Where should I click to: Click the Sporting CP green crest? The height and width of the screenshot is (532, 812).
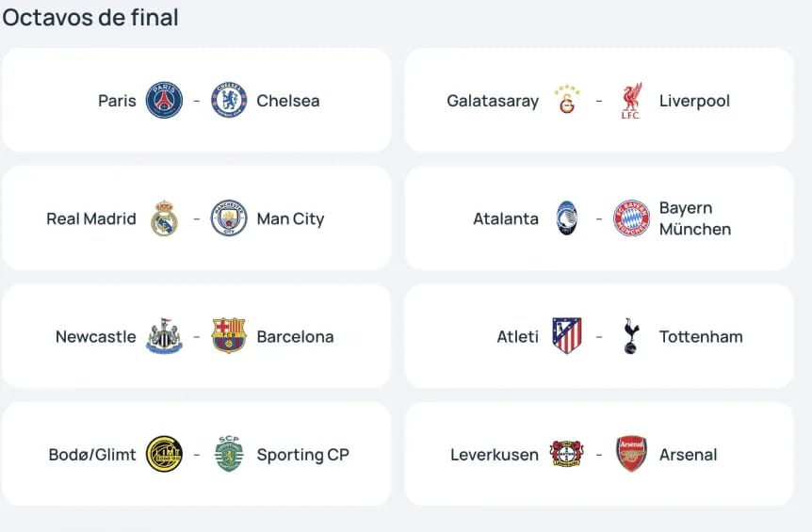pyautogui.click(x=229, y=454)
